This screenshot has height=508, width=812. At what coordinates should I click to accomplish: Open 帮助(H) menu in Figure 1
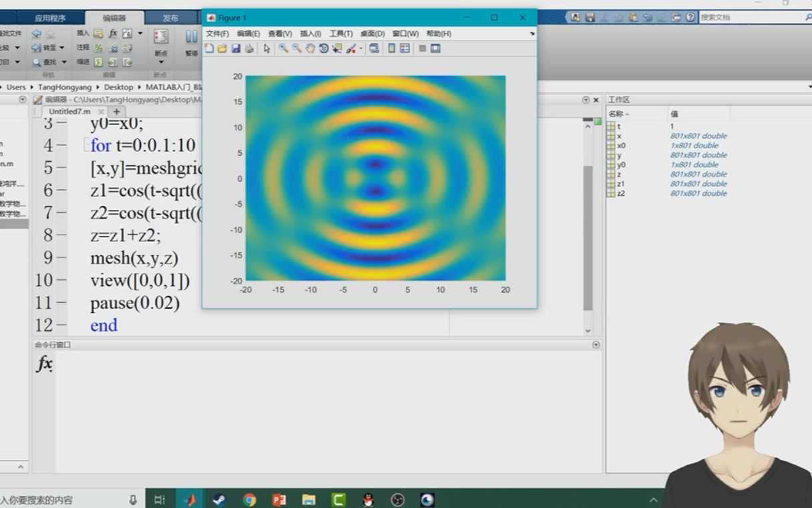(439, 33)
